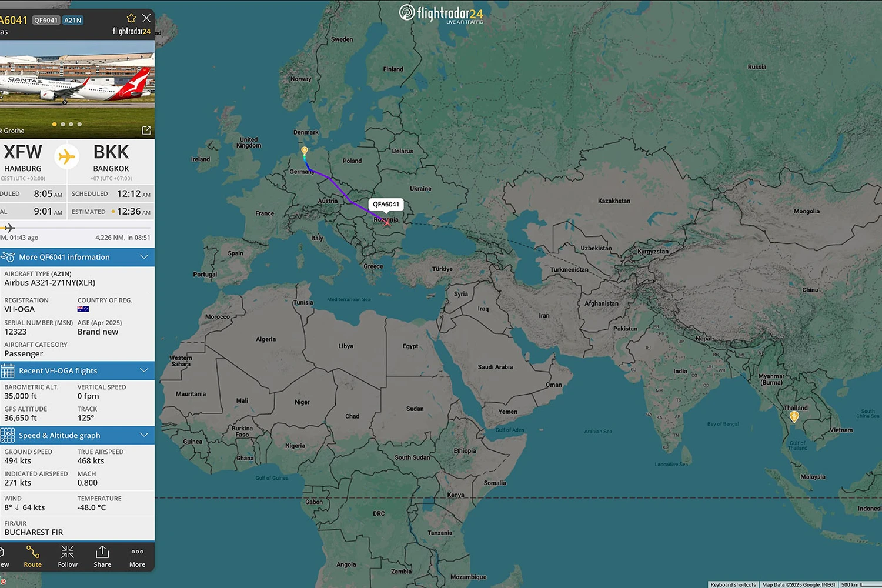The image size is (882, 588).
Task: Select the third photo carousel dot
Action: click(x=71, y=124)
